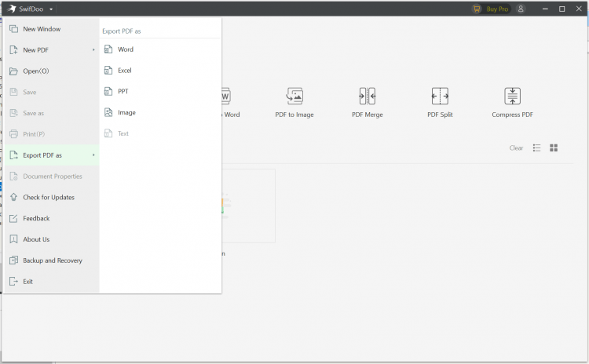Click the Word document icon in the export submenu
589x364 pixels.
[x=108, y=49]
